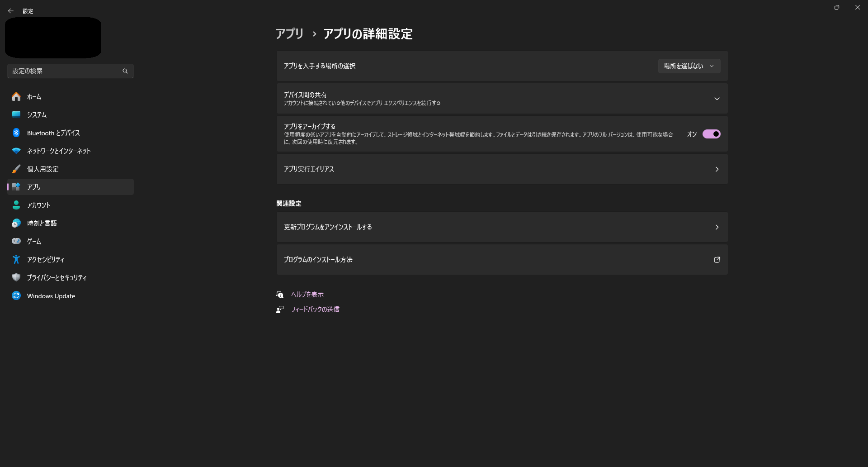Click the redacted profile account area
The height and width of the screenshot is (467, 868).
(x=53, y=38)
